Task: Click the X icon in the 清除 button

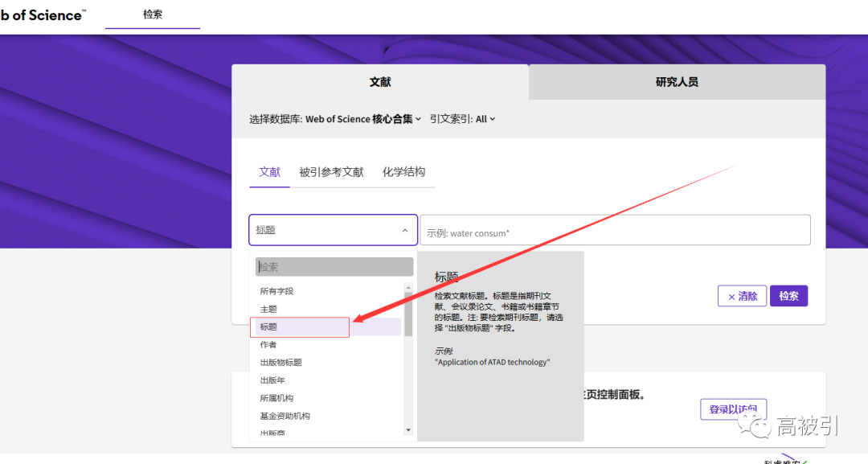Action: [731, 298]
